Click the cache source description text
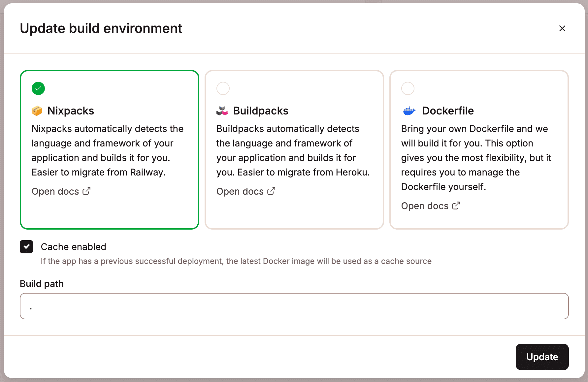The height and width of the screenshot is (382, 588). [x=236, y=261]
